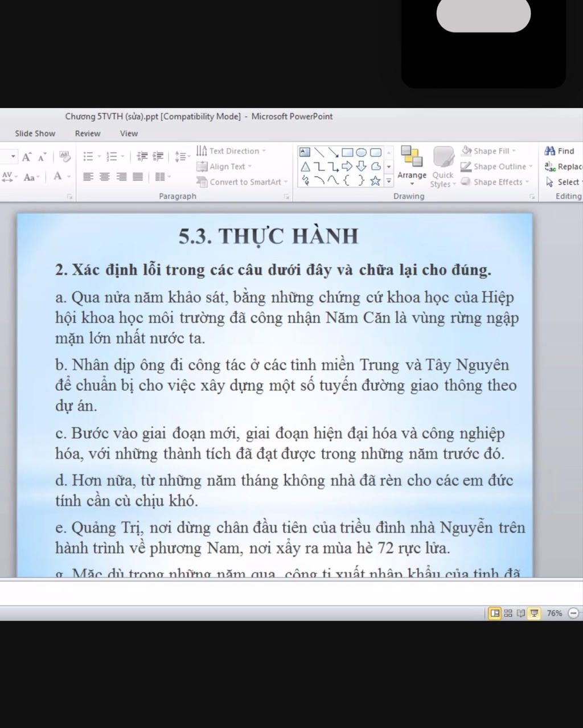The width and height of the screenshot is (583, 728).
Task: Open Paragraph dialog launcher
Action: (x=286, y=197)
